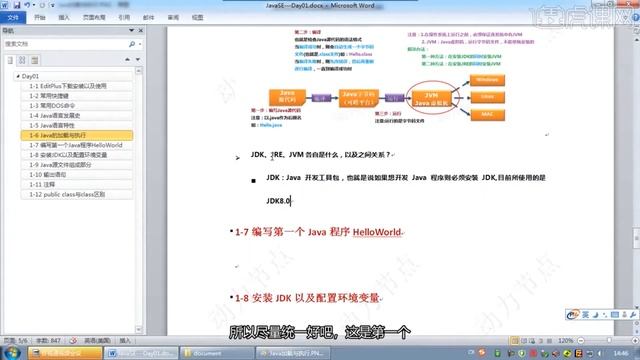Click IME toolbar 英 language mode icon
The height and width of the screenshot is (360, 640).
[x=585, y=314]
